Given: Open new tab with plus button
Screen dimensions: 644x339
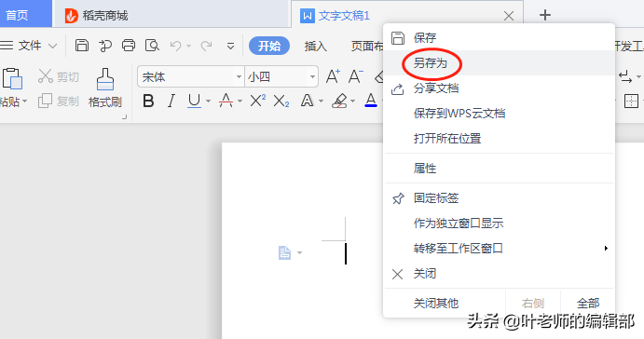Looking at the screenshot, I should [545, 15].
